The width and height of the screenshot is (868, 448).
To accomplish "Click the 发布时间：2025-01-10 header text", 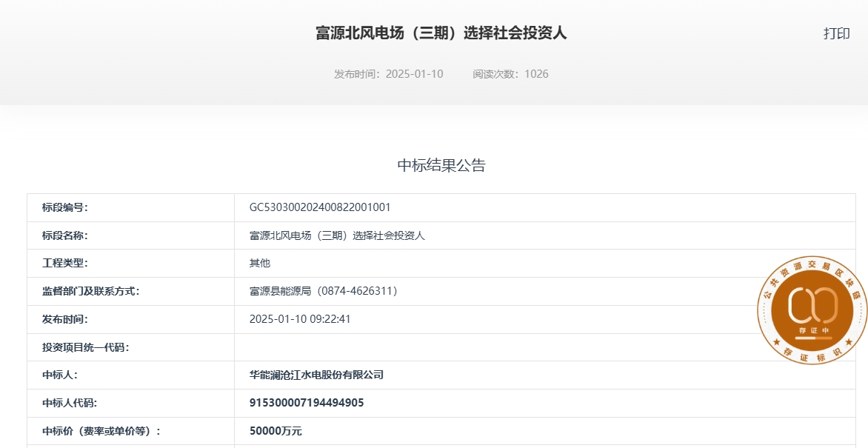I will pos(389,73).
